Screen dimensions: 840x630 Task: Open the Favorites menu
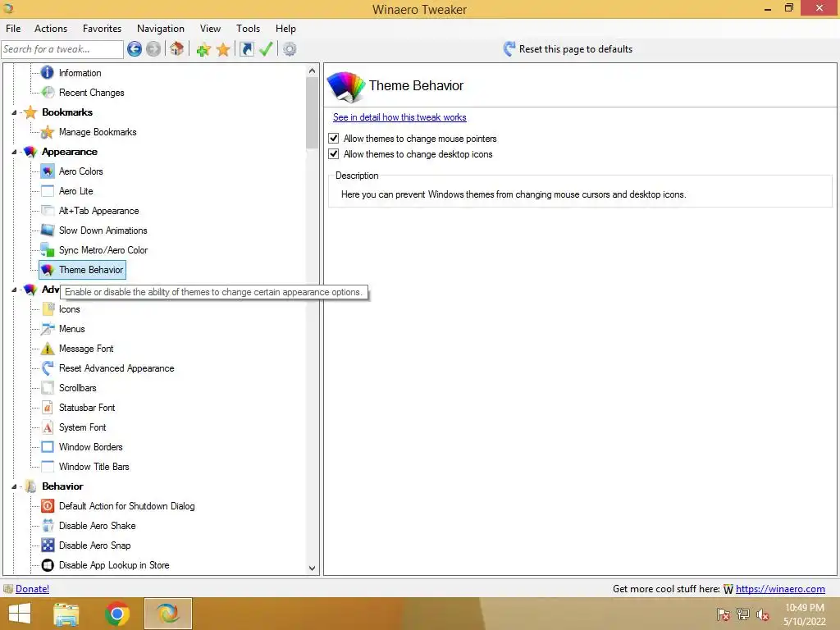pos(102,29)
